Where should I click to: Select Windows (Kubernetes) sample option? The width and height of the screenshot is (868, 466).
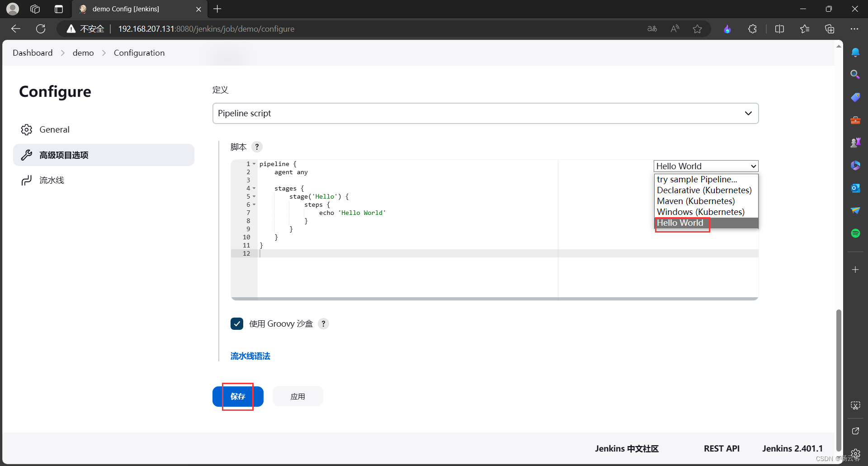tap(706, 212)
